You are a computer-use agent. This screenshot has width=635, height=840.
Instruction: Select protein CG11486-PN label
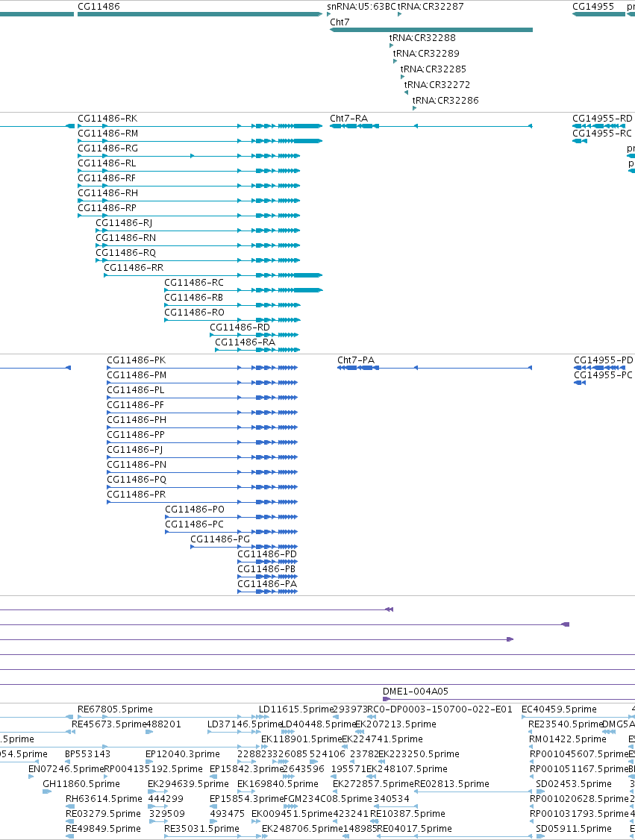click(137, 465)
